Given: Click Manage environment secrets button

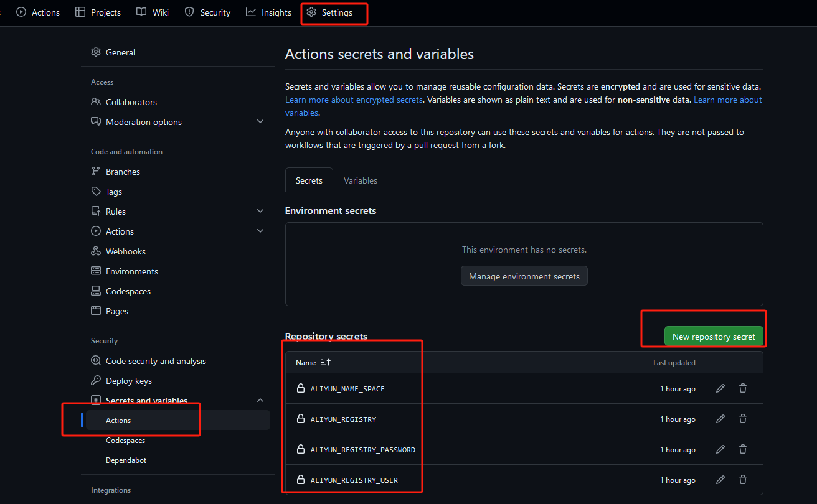Looking at the screenshot, I should point(524,276).
